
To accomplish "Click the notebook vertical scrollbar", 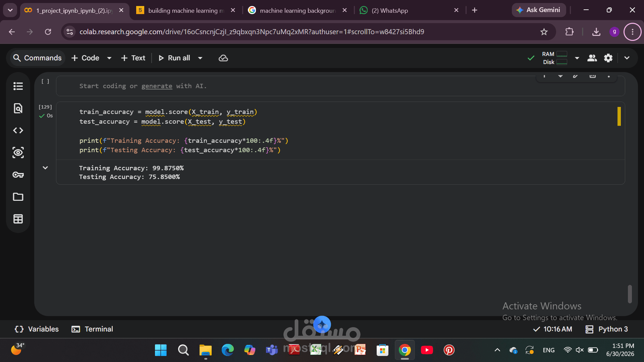I will pos(630,294).
